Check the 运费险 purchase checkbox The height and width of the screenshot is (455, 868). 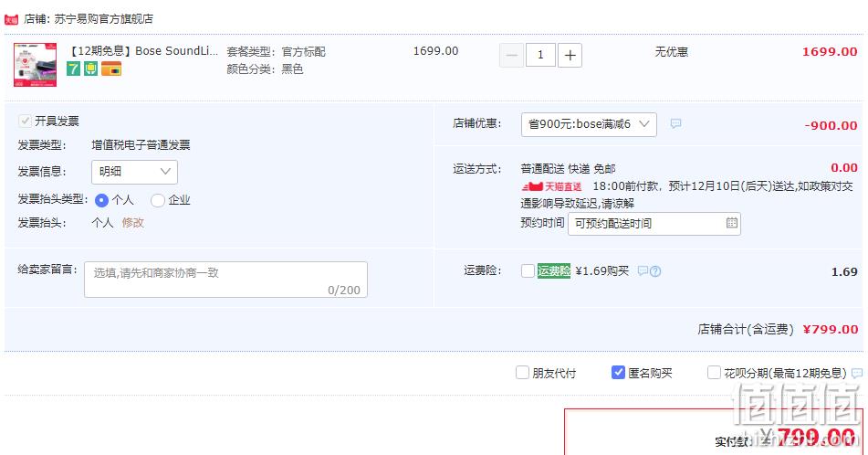528,271
